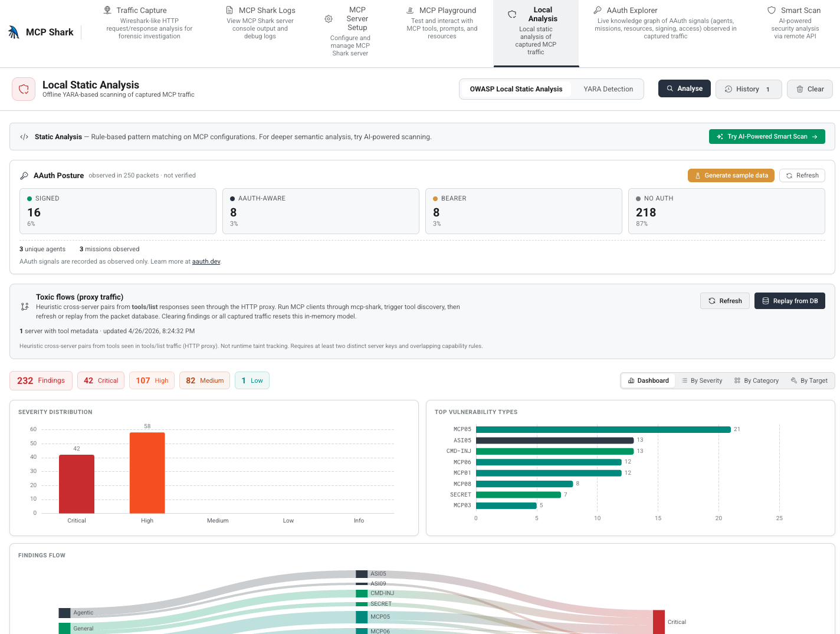Click the red Critical severity bar

[77, 484]
